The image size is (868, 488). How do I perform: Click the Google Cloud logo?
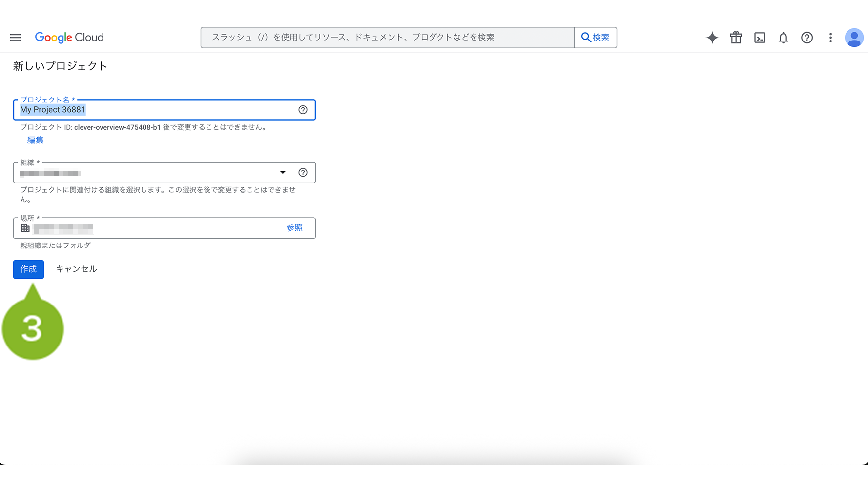coord(69,38)
